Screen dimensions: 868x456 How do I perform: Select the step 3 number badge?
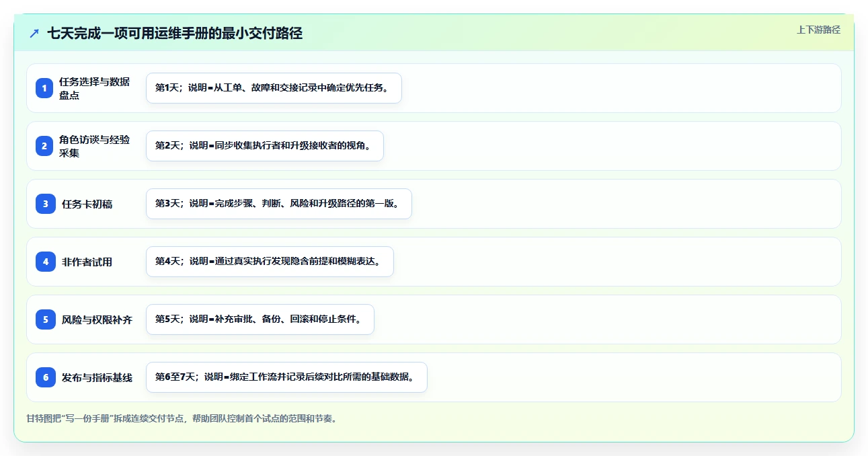[46, 204]
